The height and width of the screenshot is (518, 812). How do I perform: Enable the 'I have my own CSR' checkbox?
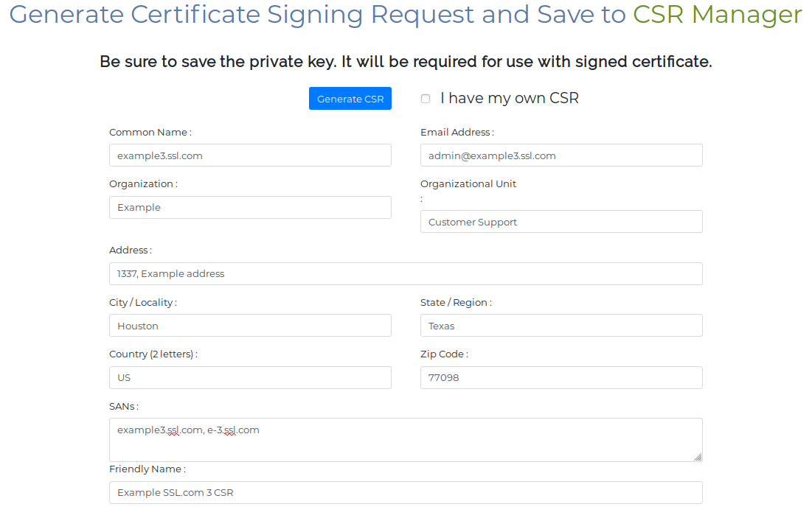point(426,99)
